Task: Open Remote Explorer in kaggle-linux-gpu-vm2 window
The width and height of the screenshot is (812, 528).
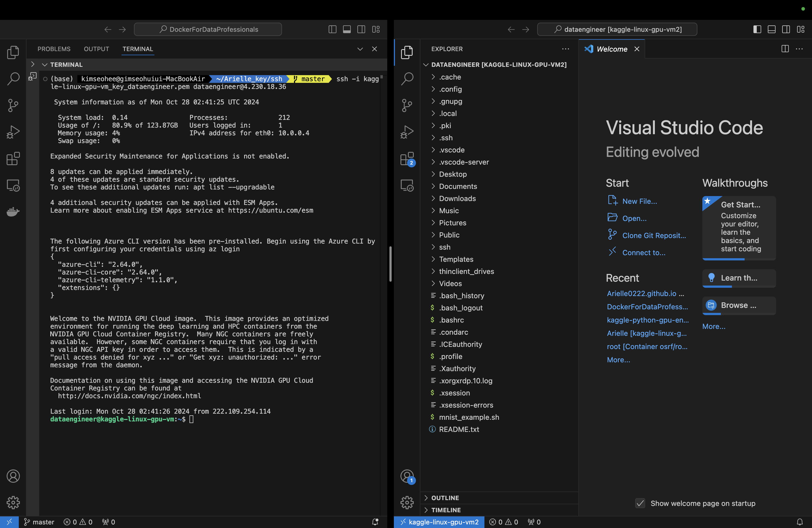Action: pos(407,185)
